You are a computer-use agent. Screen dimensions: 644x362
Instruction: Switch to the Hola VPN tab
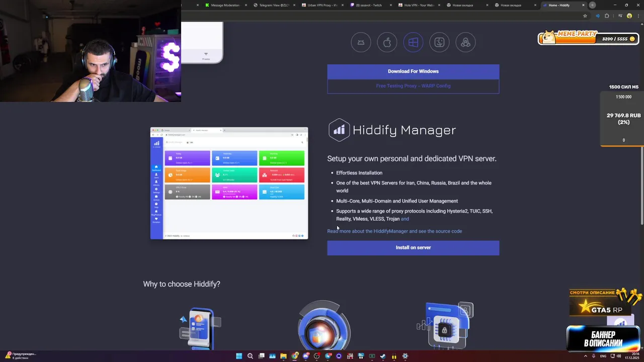pyautogui.click(x=419, y=5)
